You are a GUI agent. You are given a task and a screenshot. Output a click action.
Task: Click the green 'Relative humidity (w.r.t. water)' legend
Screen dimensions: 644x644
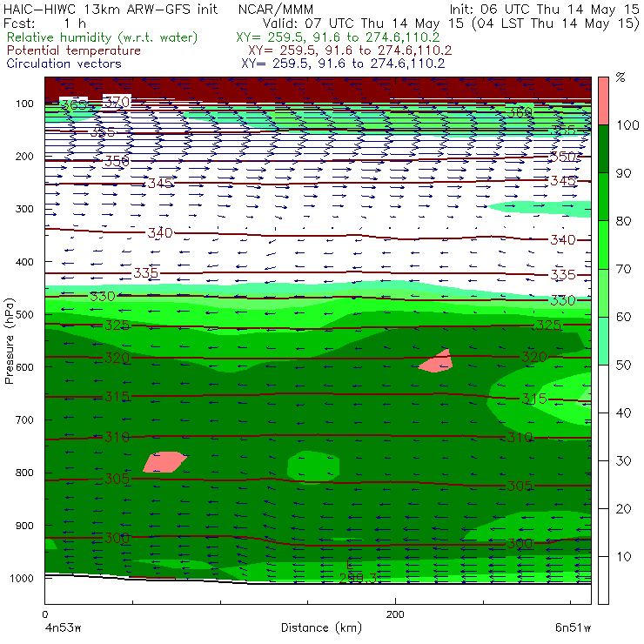(x=103, y=37)
